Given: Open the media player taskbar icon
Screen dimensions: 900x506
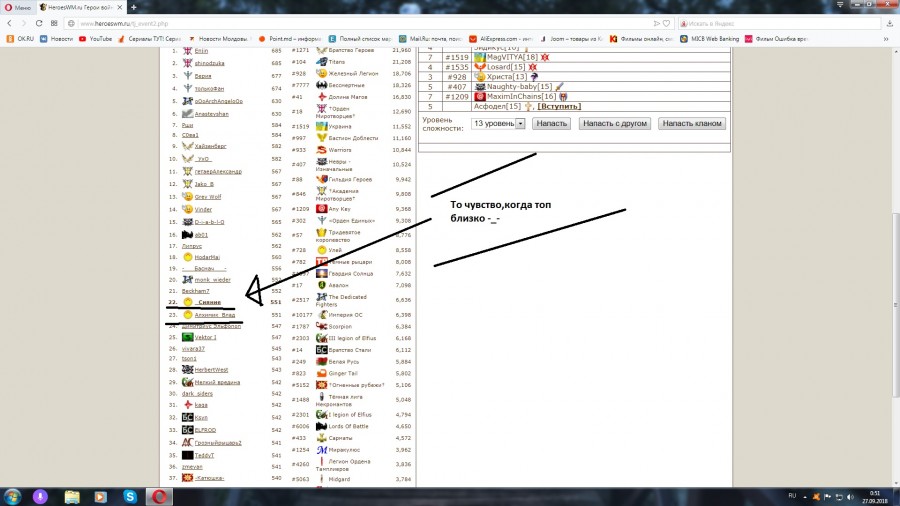Looking at the screenshot, I should pos(100,497).
